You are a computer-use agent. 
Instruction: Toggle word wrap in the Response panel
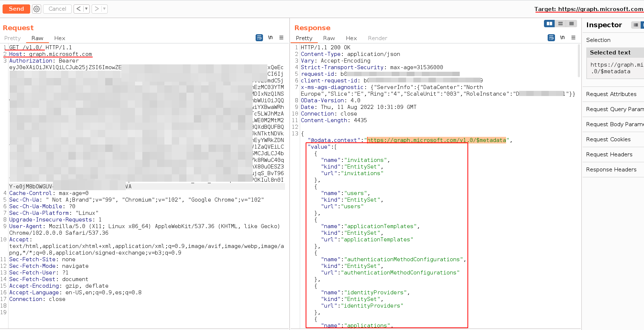point(551,38)
